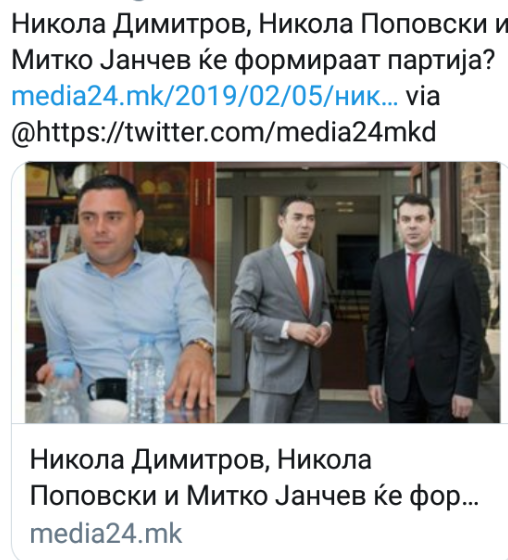508x560 pixels.
Task: Click the framed pictures on the shelf
Action: click(x=53, y=243)
